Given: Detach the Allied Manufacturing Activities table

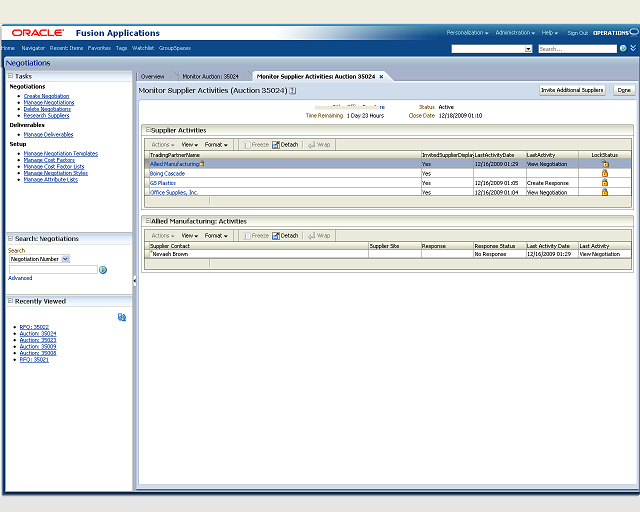Looking at the screenshot, I should [x=285, y=236].
